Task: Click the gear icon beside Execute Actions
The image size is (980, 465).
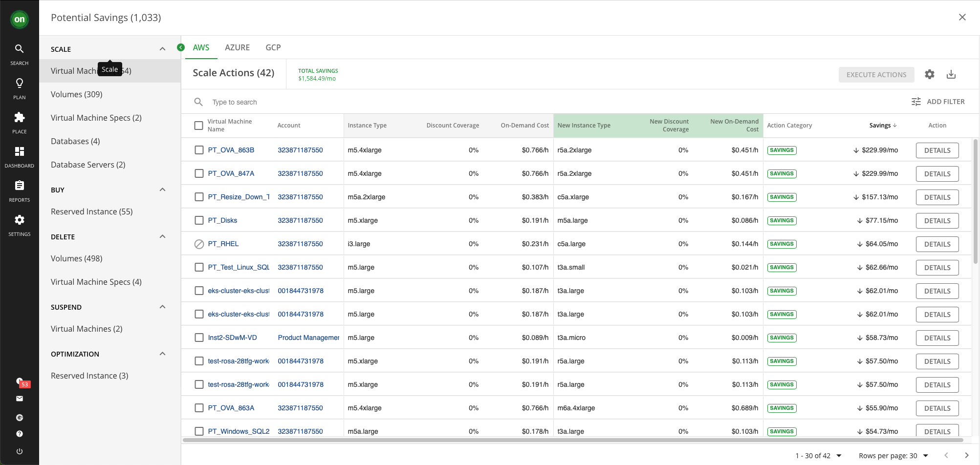Action: pos(929,75)
